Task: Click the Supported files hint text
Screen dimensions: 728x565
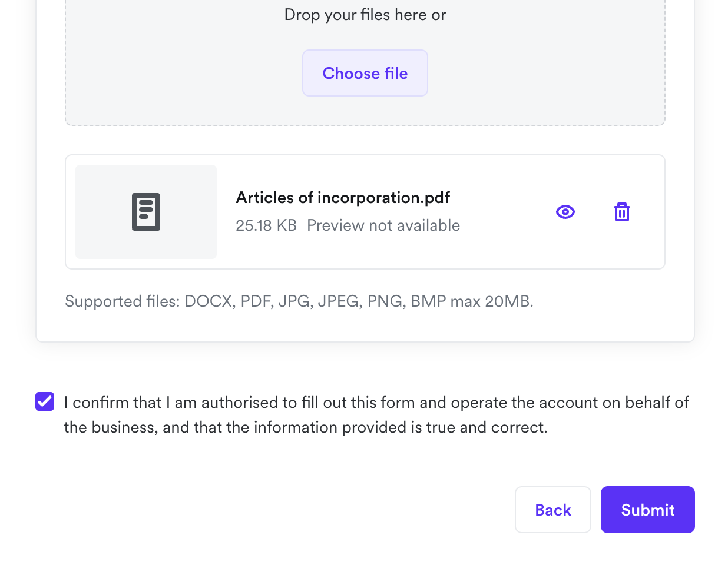Action: click(x=299, y=301)
